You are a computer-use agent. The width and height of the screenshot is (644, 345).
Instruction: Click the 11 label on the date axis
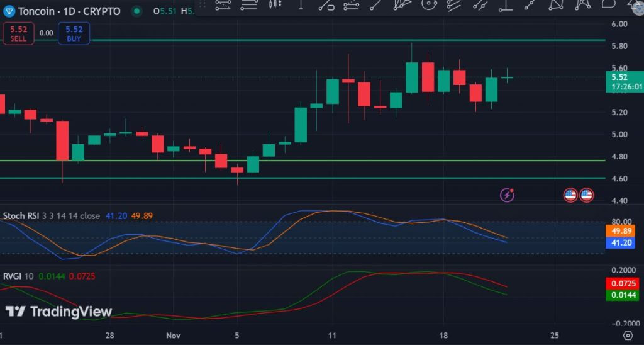click(x=332, y=336)
